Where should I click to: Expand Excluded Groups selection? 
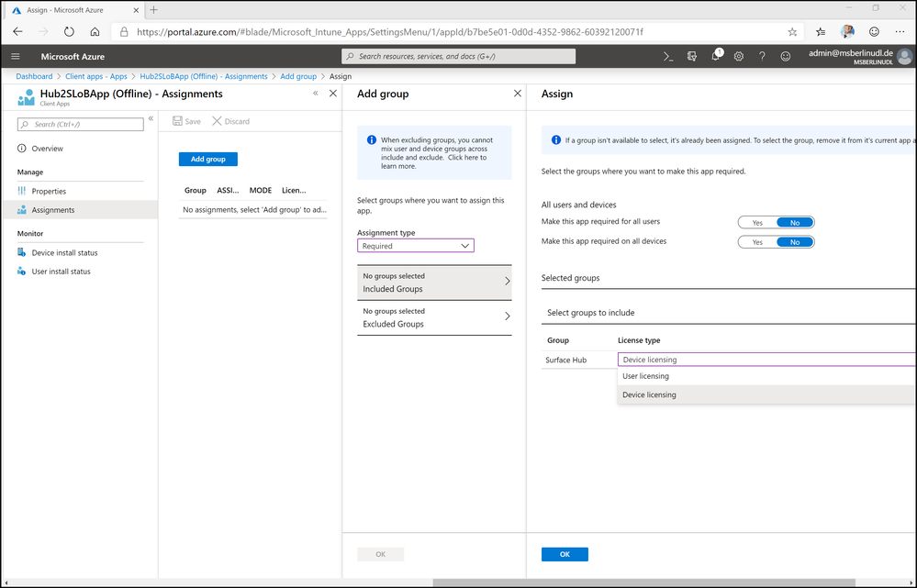[434, 317]
